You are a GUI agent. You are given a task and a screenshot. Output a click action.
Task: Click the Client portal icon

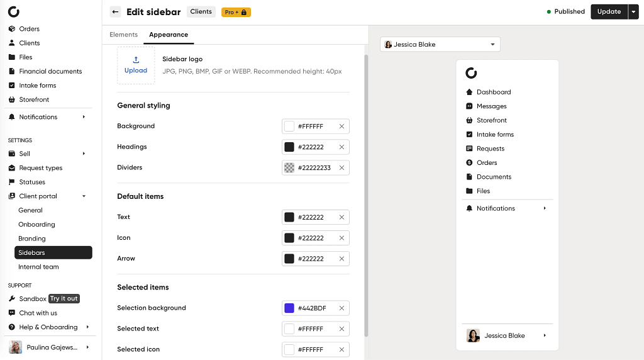[12, 196]
